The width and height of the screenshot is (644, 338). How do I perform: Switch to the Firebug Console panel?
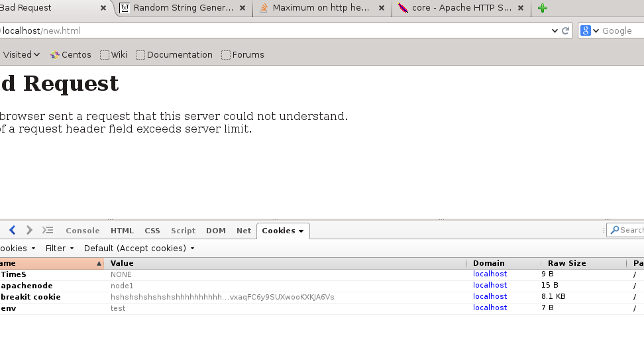click(83, 231)
